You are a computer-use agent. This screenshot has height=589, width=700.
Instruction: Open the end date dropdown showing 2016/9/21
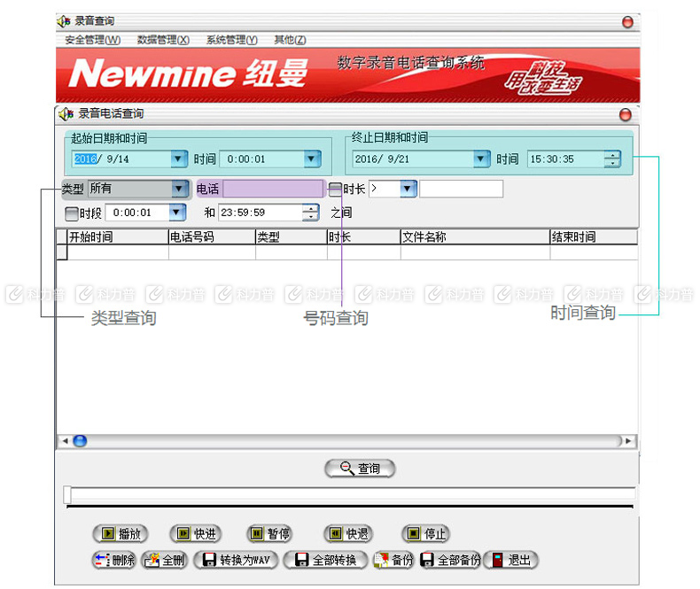tap(481, 159)
